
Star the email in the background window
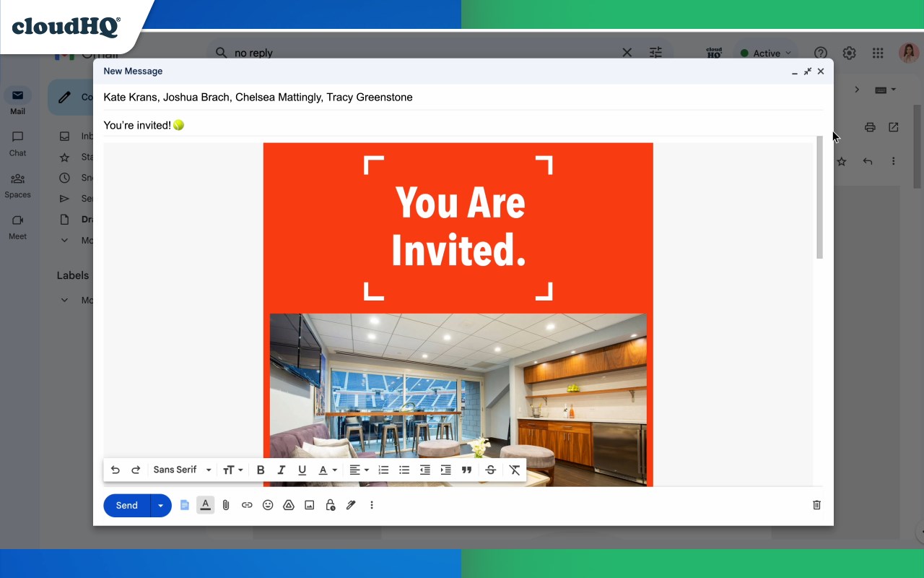842,162
